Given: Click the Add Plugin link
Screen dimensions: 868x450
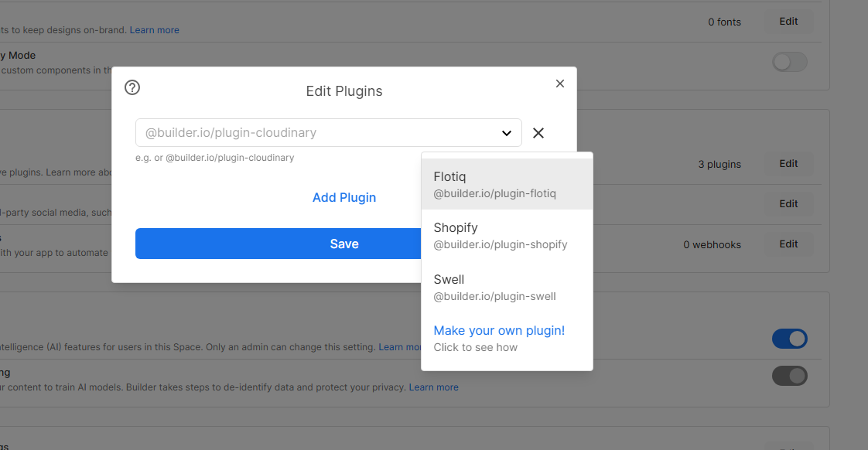Looking at the screenshot, I should coord(344,197).
